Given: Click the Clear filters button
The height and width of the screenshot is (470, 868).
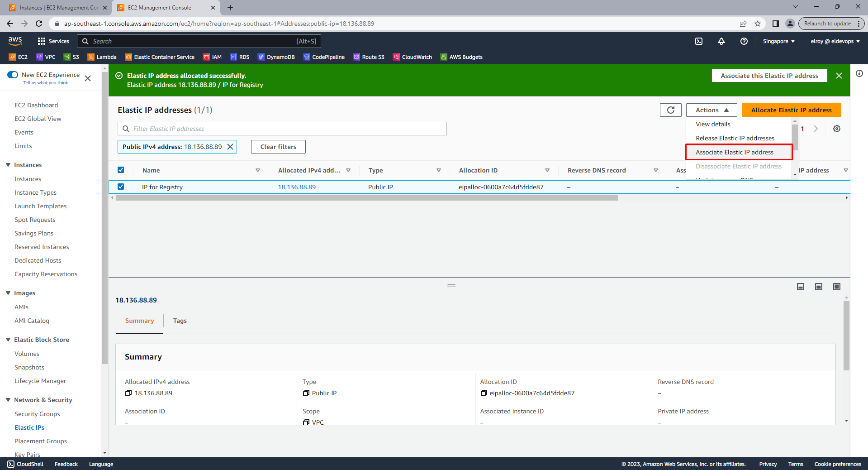Looking at the screenshot, I should (x=278, y=147).
